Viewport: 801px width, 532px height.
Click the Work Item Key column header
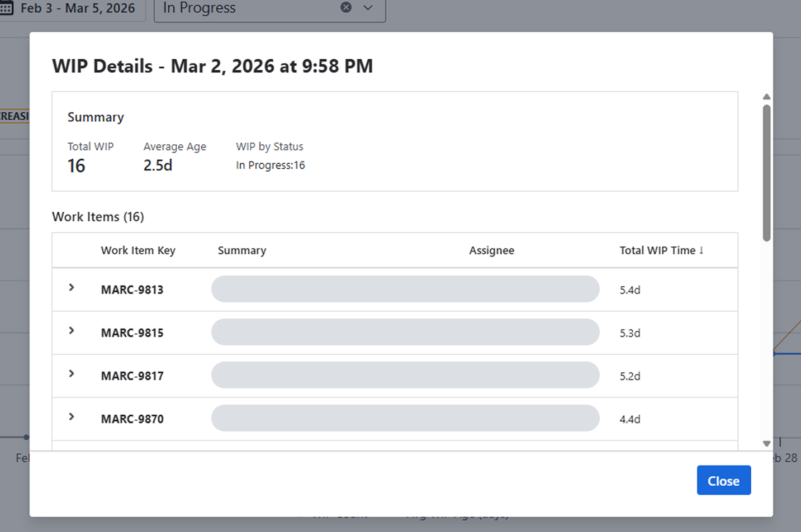click(138, 250)
